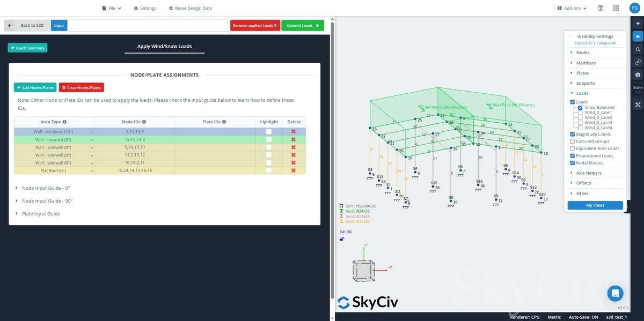Expand the Node Input Guide - 90° section
Viewport: 644px width, 321px height.
[47, 201]
